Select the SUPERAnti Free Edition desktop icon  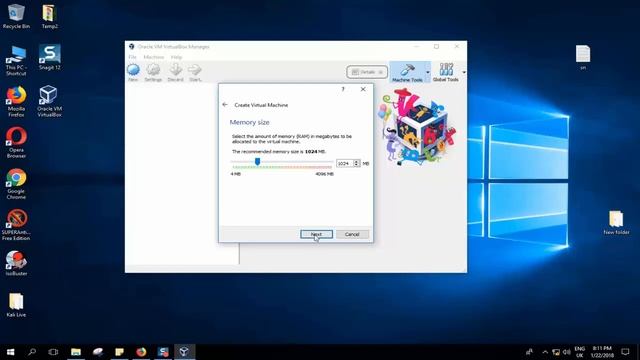coord(16,225)
